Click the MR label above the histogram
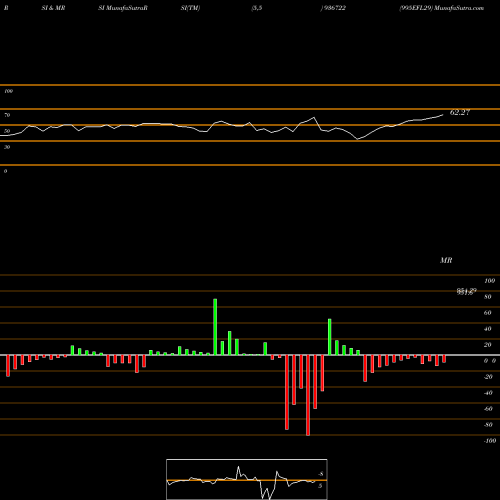500x500 pixels. [446, 260]
